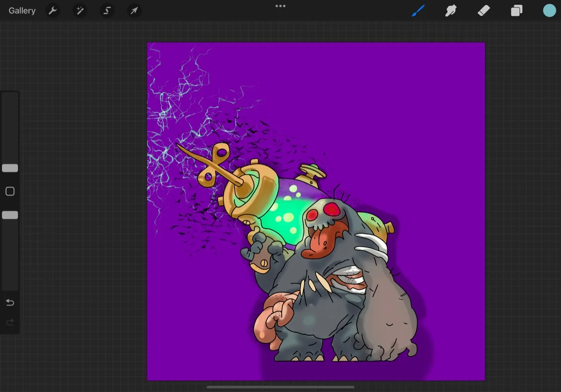Redo action with dimmed sidebar arrow

click(x=10, y=323)
